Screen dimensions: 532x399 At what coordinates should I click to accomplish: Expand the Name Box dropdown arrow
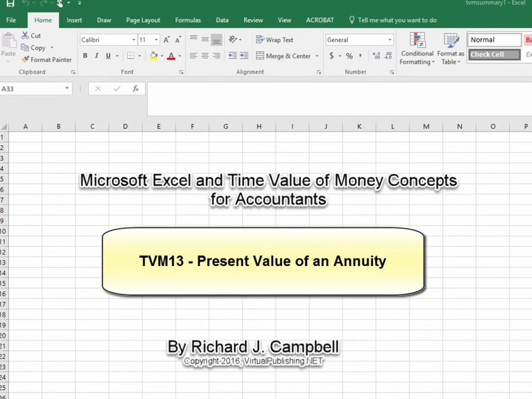point(67,89)
